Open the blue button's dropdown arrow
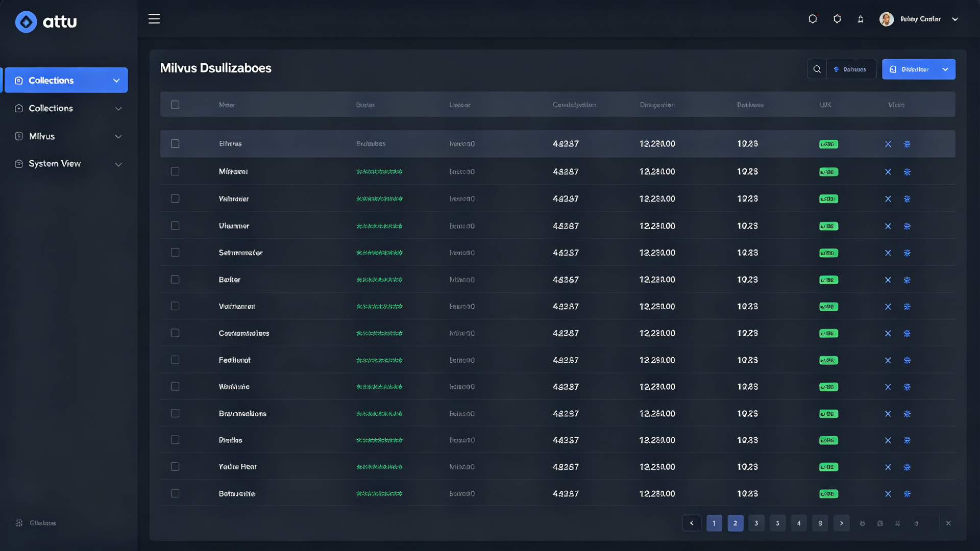Viewport: 980px width, 551px height. click(x=945, y=69)
